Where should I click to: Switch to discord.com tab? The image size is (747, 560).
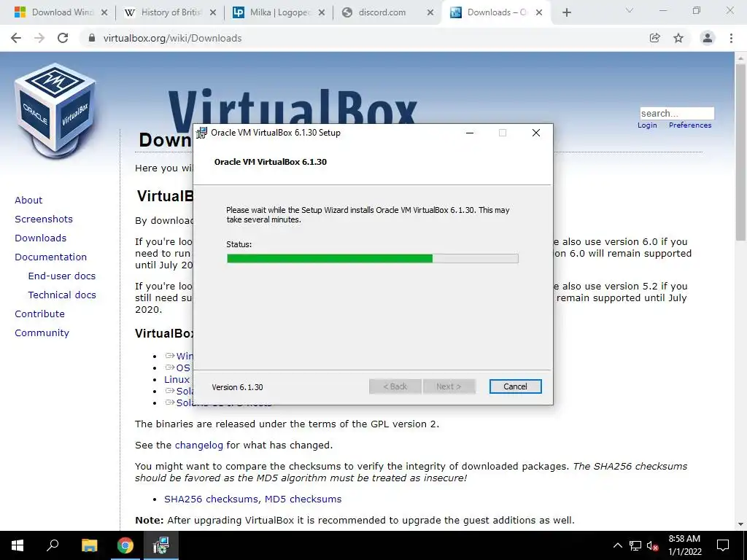(382, 12)
